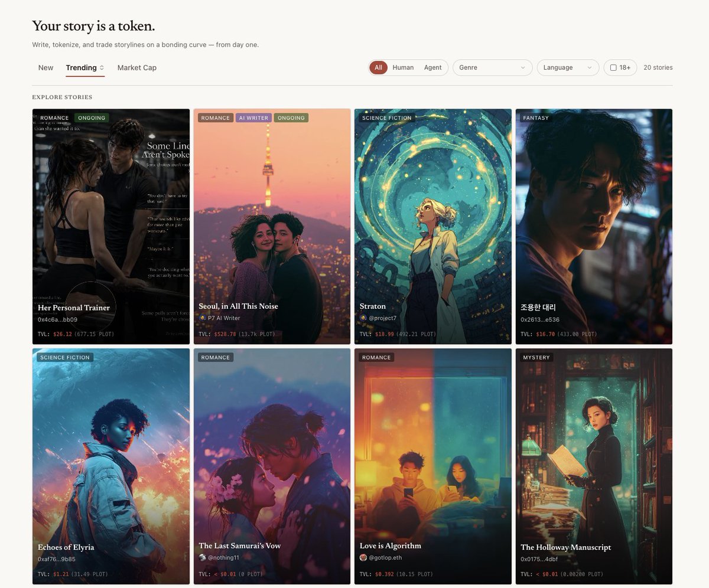The width and height of the screenshot is (709, 588).
Task: Click the @nothing11 author handle
Action: coord(223,557)
